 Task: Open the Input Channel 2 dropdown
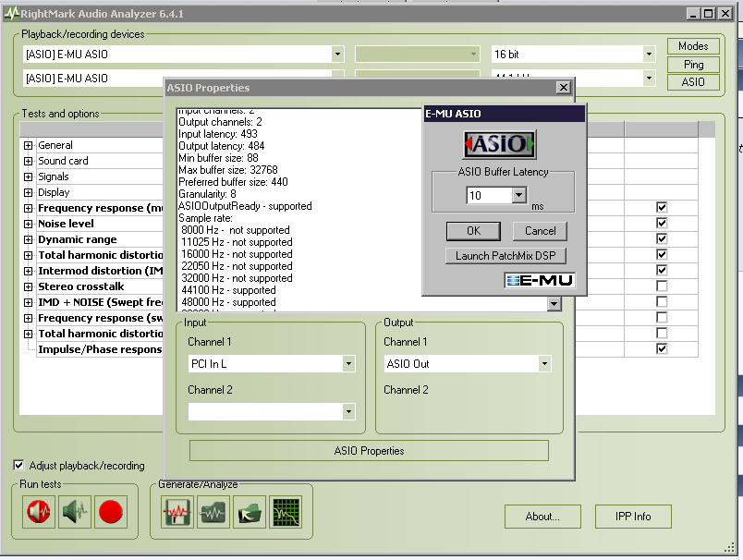click(x=348, y=412)
